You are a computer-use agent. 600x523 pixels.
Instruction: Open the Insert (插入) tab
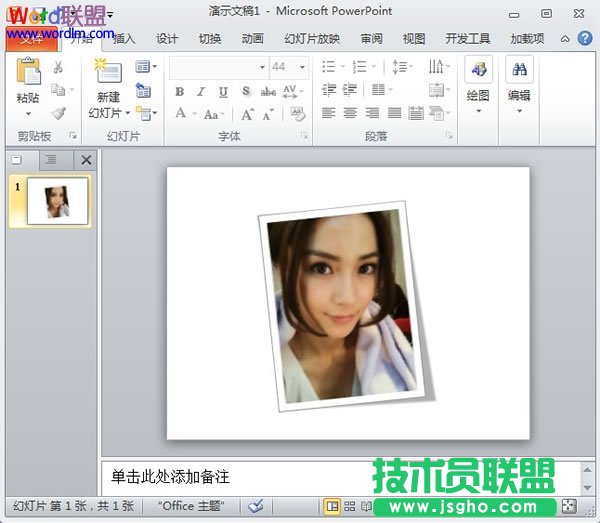tap(124, 39)
